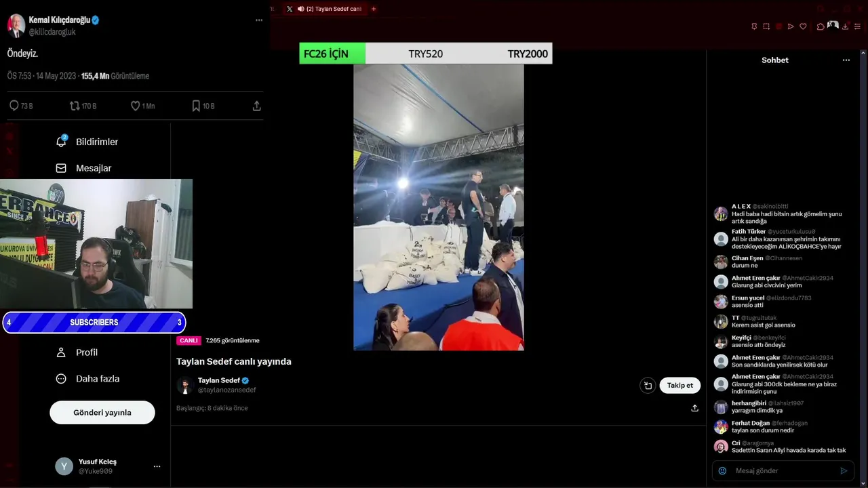Open the emoji picker in message box
Image resolution: width=868 pixels, height=488 pixels.
pyautogui.click(x=722, y=470)
